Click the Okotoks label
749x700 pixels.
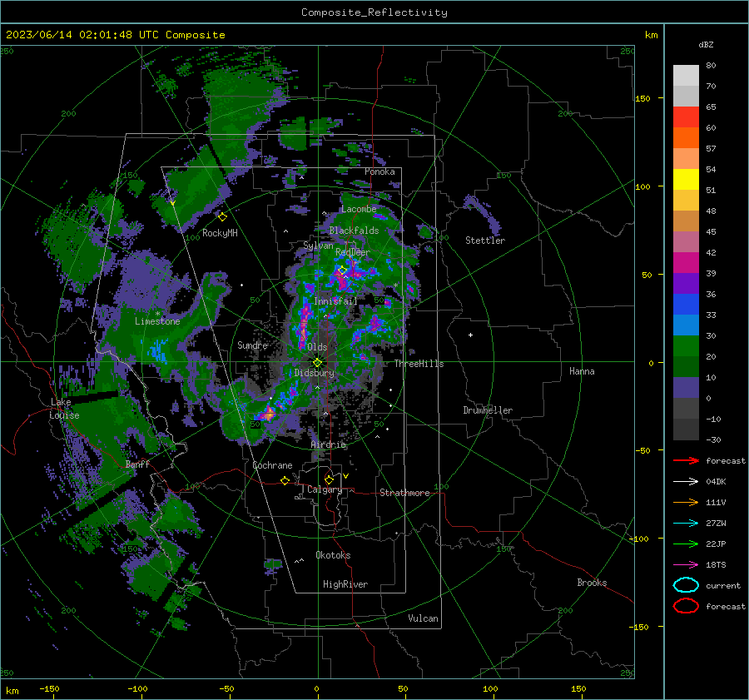(333, 555)
